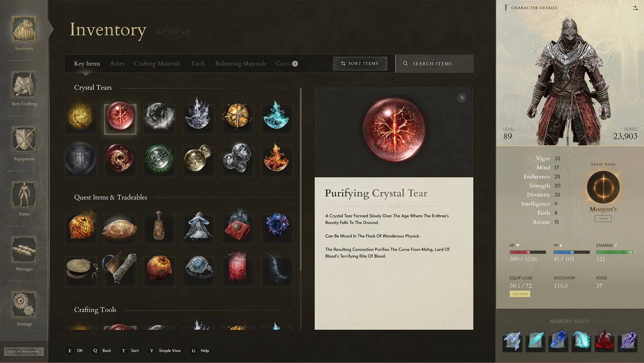The width and height of the screenshot is (644, 363).
Task: Open the Sort Items options
Action: point(360,64)
